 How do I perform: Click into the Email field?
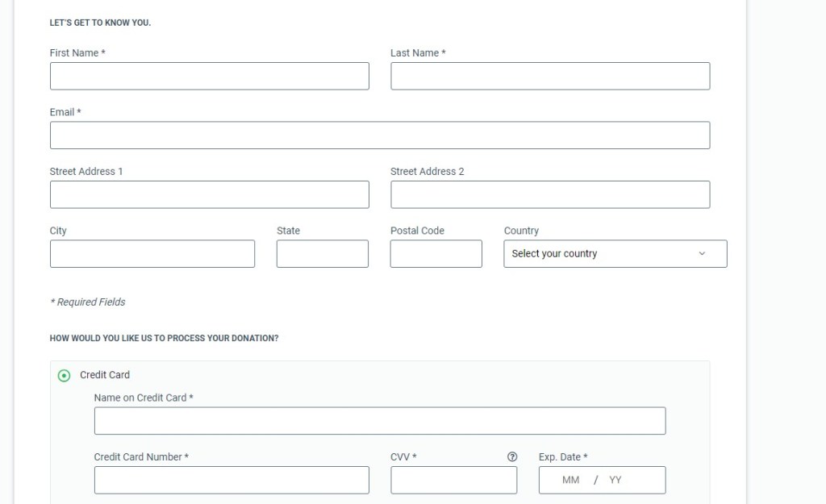(x=379, y=135)
